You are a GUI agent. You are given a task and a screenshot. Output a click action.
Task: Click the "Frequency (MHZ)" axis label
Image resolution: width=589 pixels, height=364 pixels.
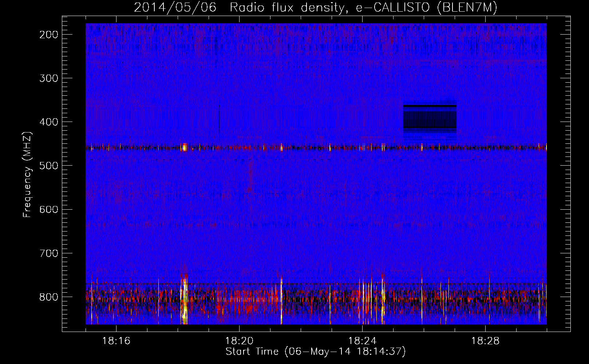[x=27, y=175]
